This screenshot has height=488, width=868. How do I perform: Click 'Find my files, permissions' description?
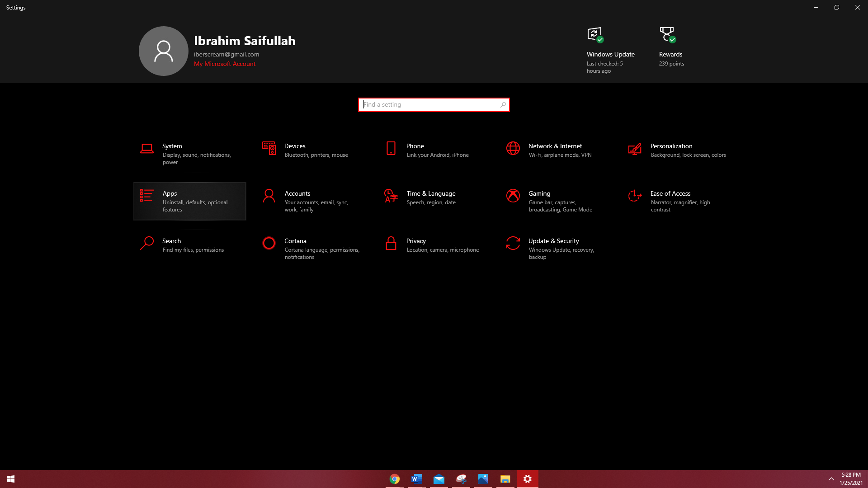click(x=193, y=250)
